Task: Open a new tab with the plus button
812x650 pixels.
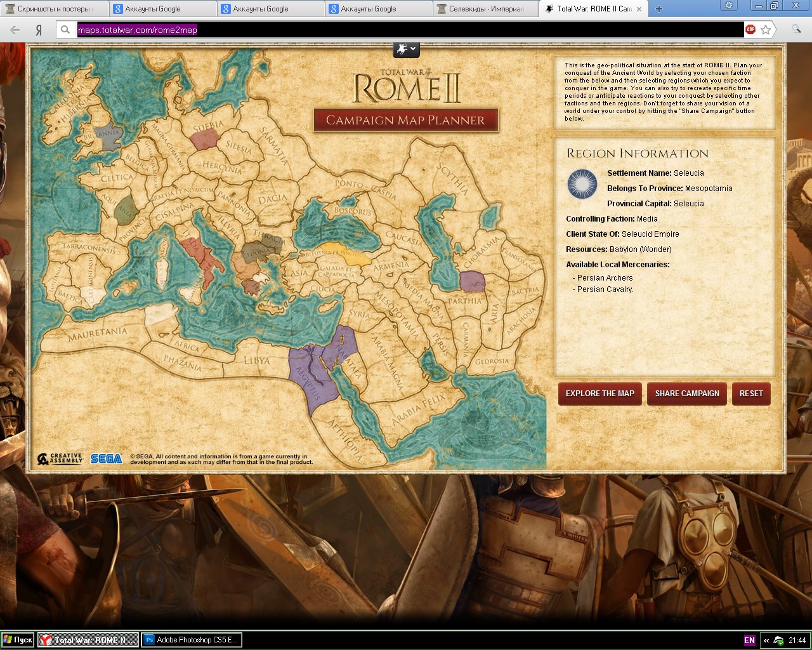Action: [659, 9]
